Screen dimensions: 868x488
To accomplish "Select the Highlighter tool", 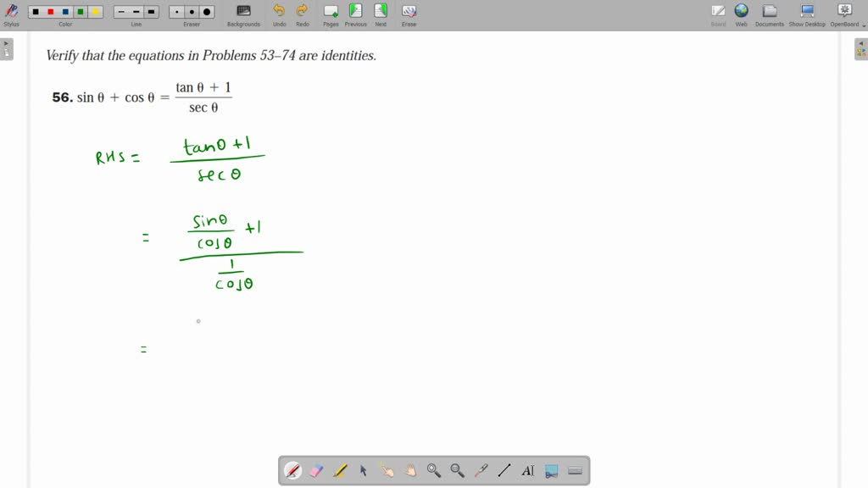I will (x=339, y=470).
